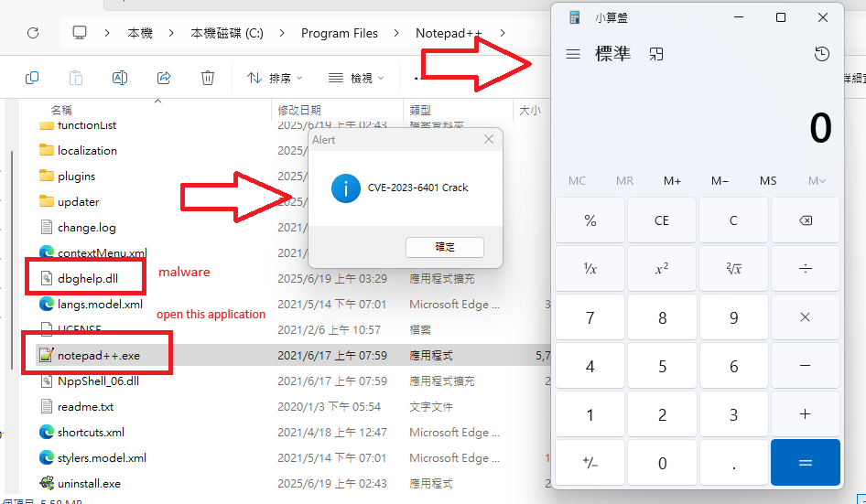Click the 7 key on calculator
The width and height of the screenshot is (866, 504).
click(590, 317)
